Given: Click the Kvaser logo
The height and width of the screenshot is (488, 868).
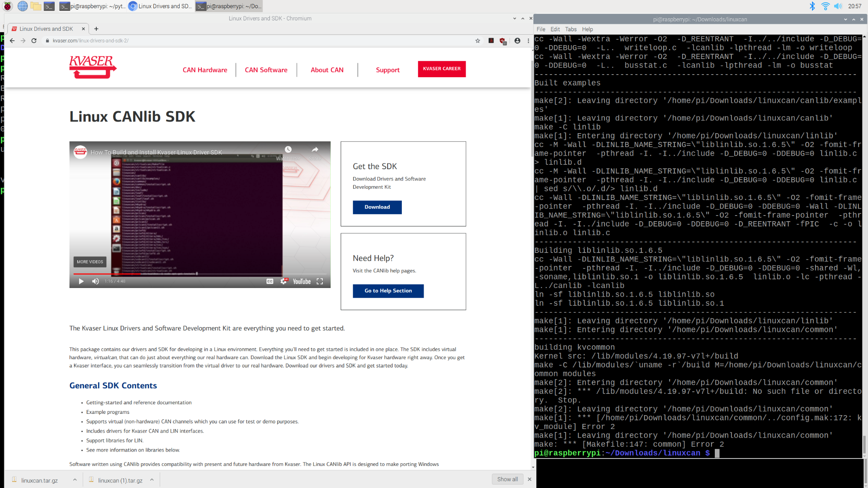Looking at the screenshot, I should click(x=93, y=67).
